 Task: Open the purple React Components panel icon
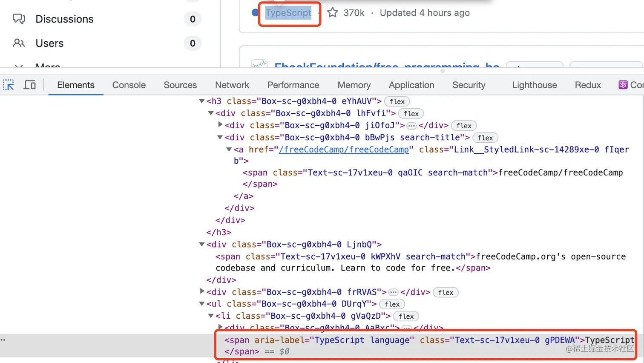click(x=623, y=85)
